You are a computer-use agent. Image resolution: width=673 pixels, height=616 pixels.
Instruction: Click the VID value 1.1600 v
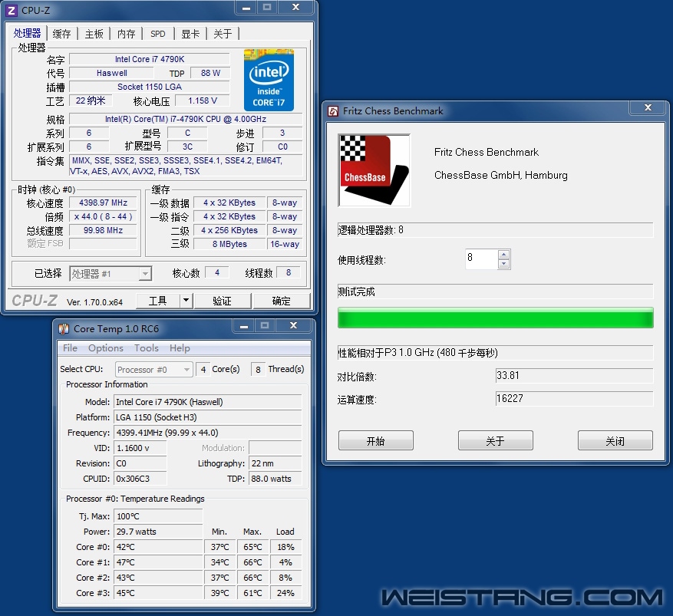[140, 448]
